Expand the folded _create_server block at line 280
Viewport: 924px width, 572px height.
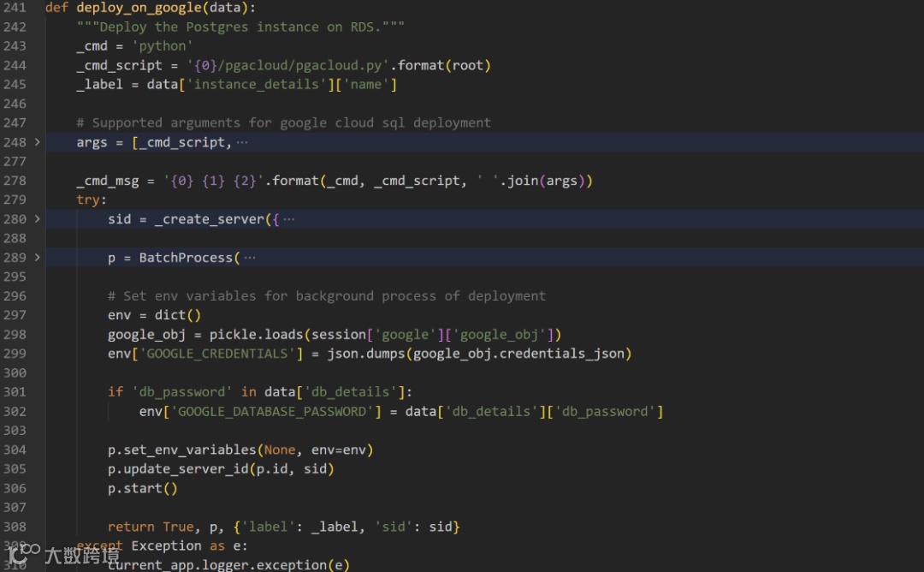pyautogui.click(x=37, y=218)
